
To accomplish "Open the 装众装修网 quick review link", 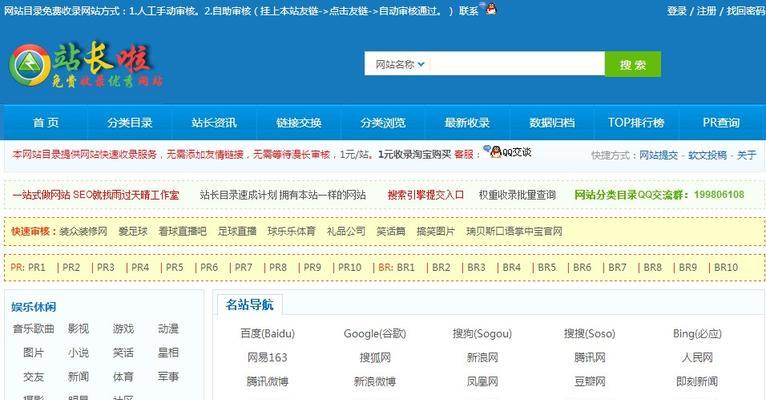I will point(83,231).
